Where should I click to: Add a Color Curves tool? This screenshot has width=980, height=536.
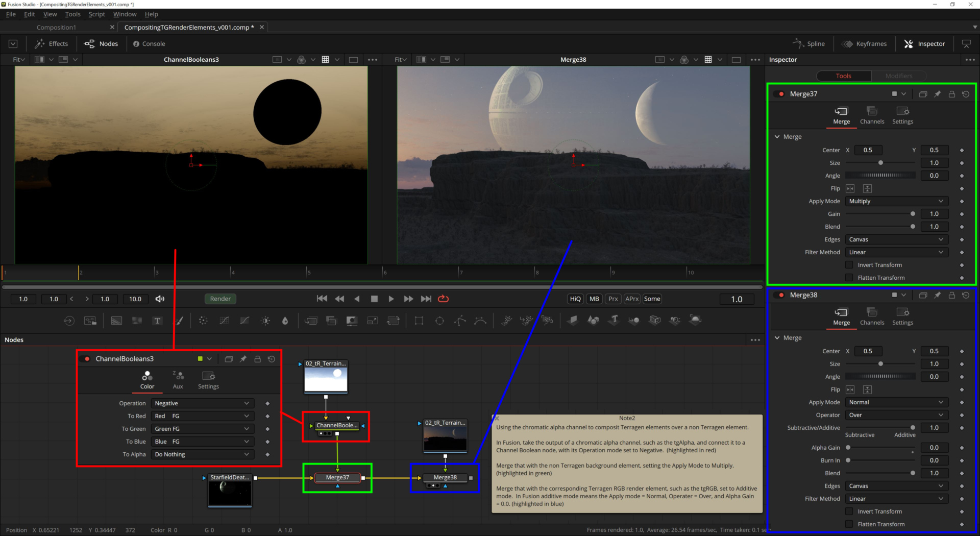click(224, 321)
